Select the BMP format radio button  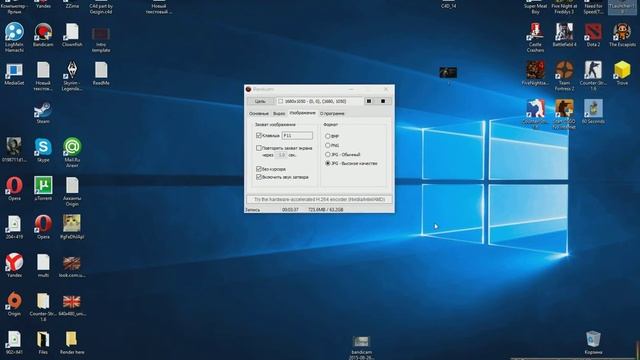click(x=327, y=136)
